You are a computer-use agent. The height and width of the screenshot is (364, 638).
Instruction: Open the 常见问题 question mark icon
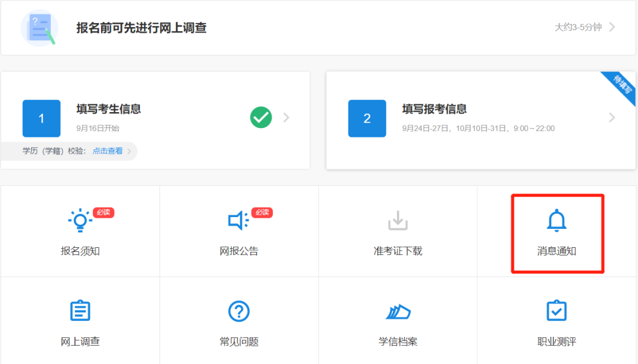[239, 310]
